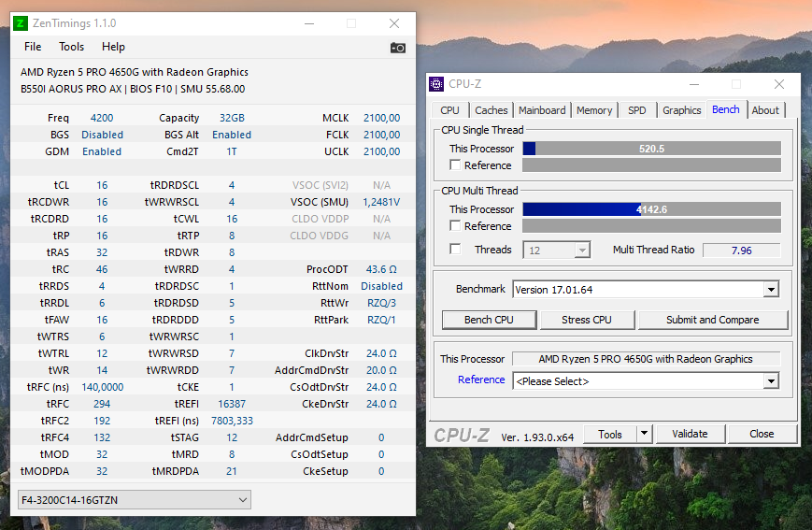Click the Cmd2T value 1T
812x530 pixels.
[232, 151]
